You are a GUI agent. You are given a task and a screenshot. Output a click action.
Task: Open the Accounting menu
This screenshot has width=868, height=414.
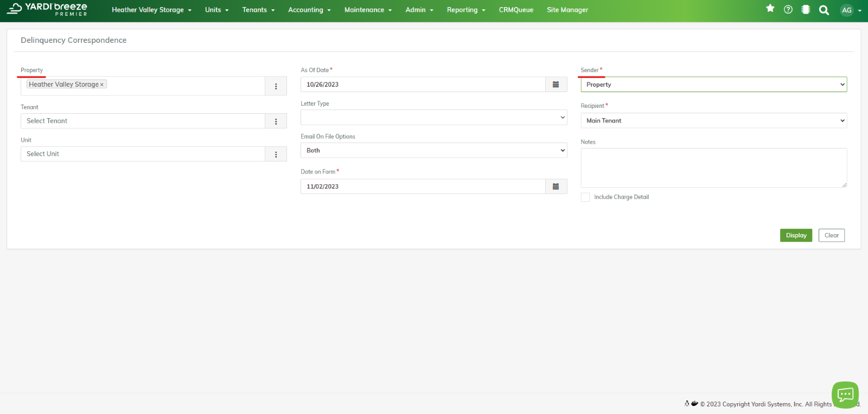[x=309, y=10]
